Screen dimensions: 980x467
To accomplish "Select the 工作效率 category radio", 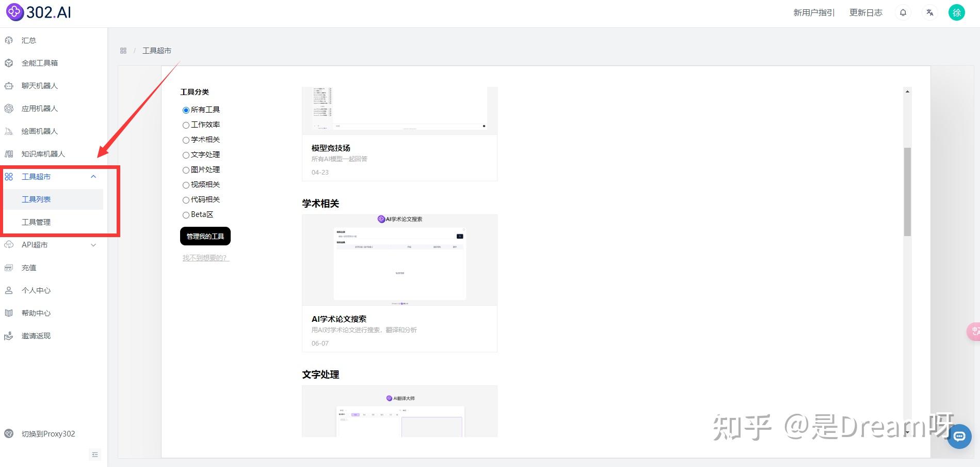I will [186, 125].
